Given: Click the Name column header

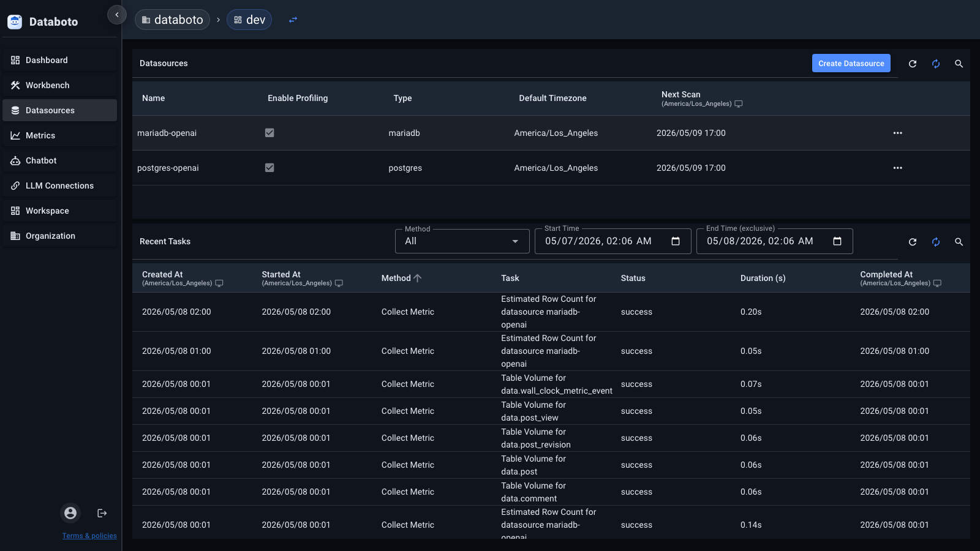Looking at the screenshot, I should 153,98.
